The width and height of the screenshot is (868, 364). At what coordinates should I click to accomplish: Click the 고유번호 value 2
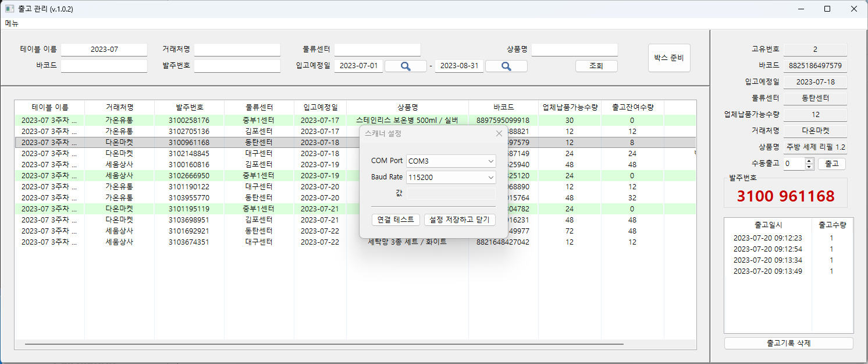click(x=816, y=50)
